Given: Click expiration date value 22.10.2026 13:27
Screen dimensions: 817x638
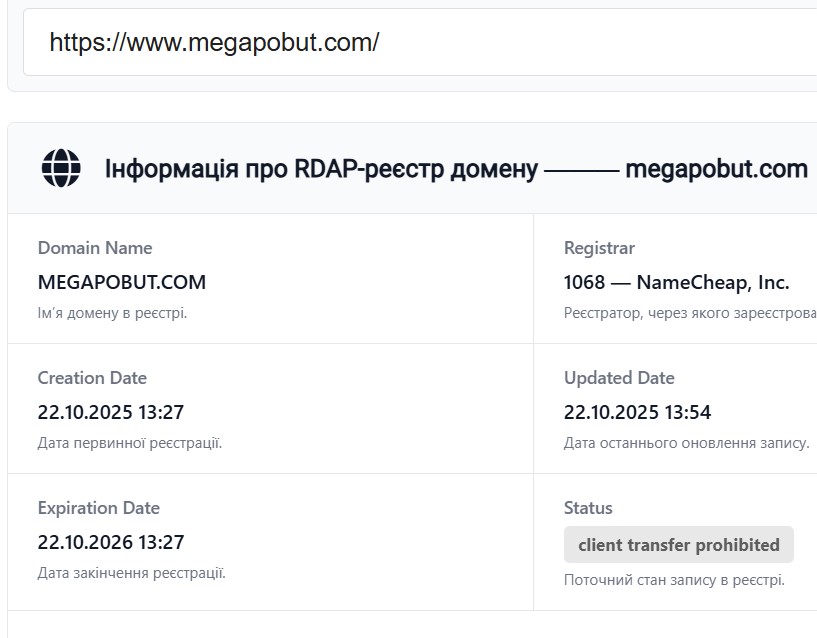Looking at the screenshot, I should pos(111,542).
